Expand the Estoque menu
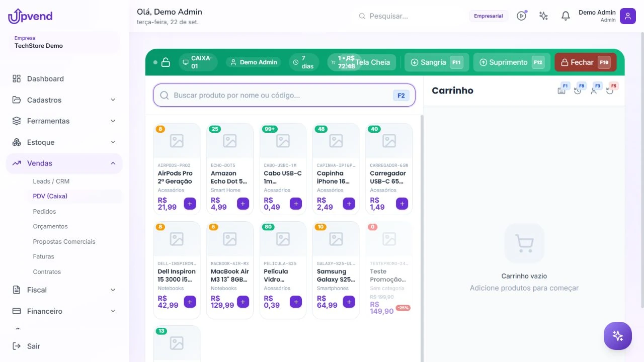This screenshot has height=362, width=644. [64, 142]
